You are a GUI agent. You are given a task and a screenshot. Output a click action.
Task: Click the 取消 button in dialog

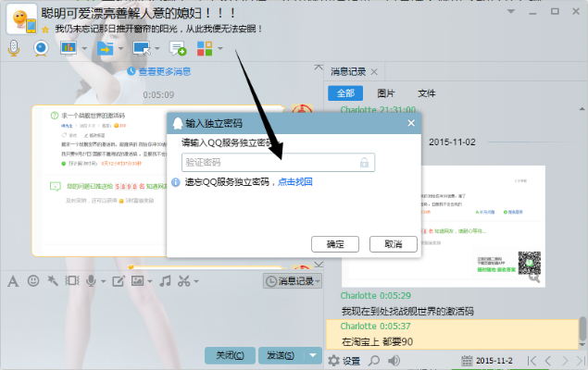[394, 244]
